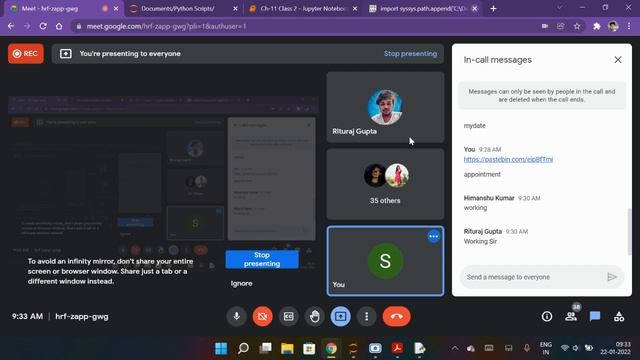640x360 pixels.
Task: Click the REC recording indicator
Action: [x=26, y=54]
